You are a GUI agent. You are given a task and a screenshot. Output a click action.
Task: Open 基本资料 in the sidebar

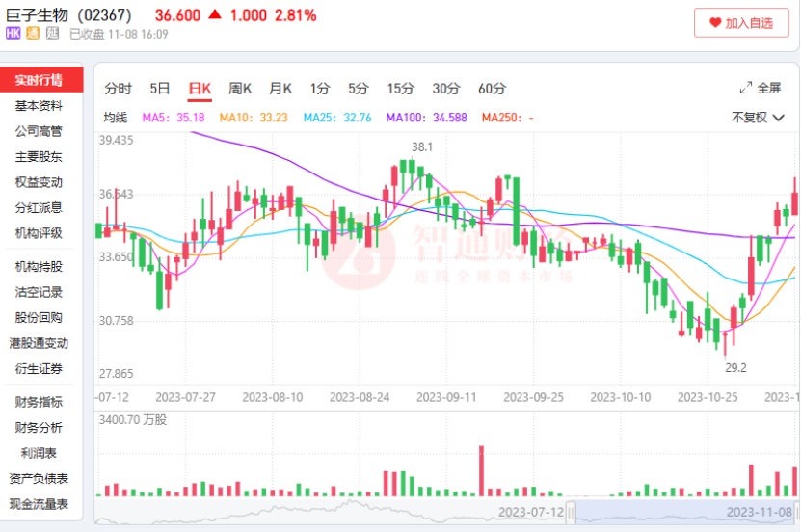tap(39, 106)
